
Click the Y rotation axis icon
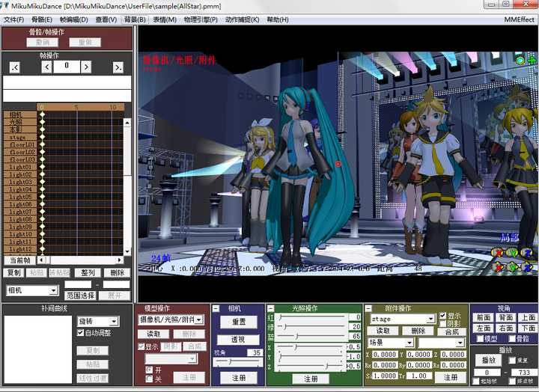[512, 253]
